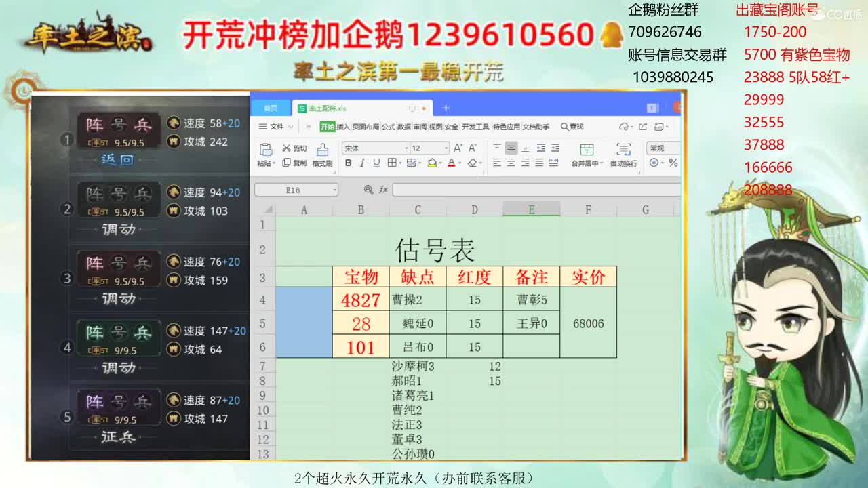Click the distributed alignment icon

tap(553, 163)
